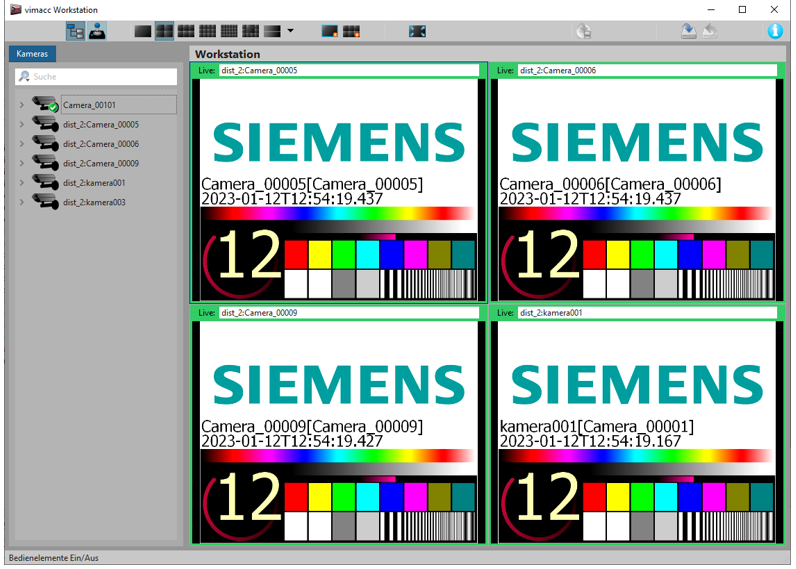Select the 3x3 nine-pane layout
Viewport: 796px width, 569px height.
pyautogui.click(x=207, y=31)
